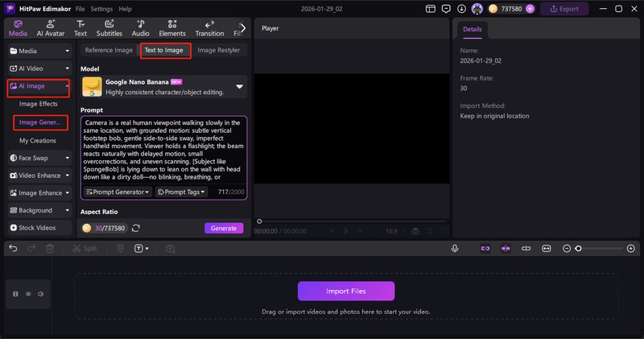Click the Export button
This screenshot has height=339, width=644.
[x=564, y=9]
